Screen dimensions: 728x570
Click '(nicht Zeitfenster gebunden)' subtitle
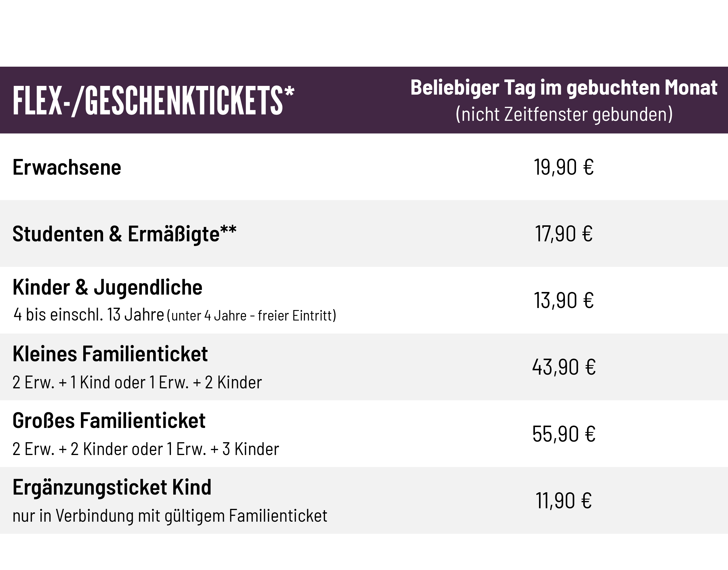(564, 114)
